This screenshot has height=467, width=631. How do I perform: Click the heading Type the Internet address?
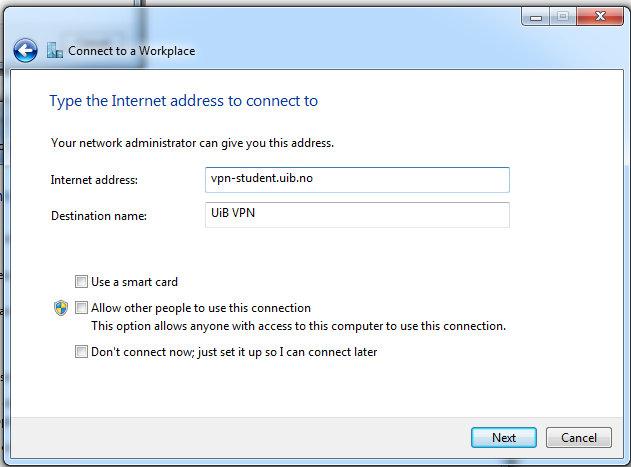[183, 101]
